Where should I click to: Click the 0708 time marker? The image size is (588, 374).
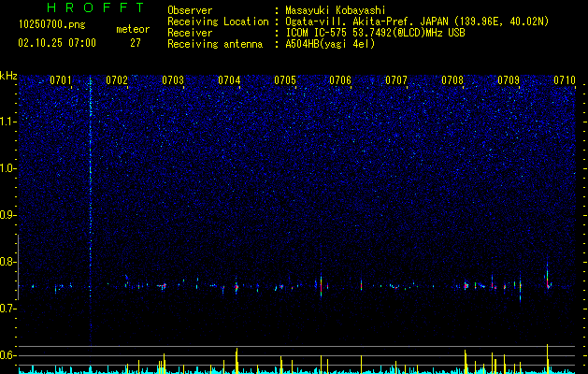point(452,80)
